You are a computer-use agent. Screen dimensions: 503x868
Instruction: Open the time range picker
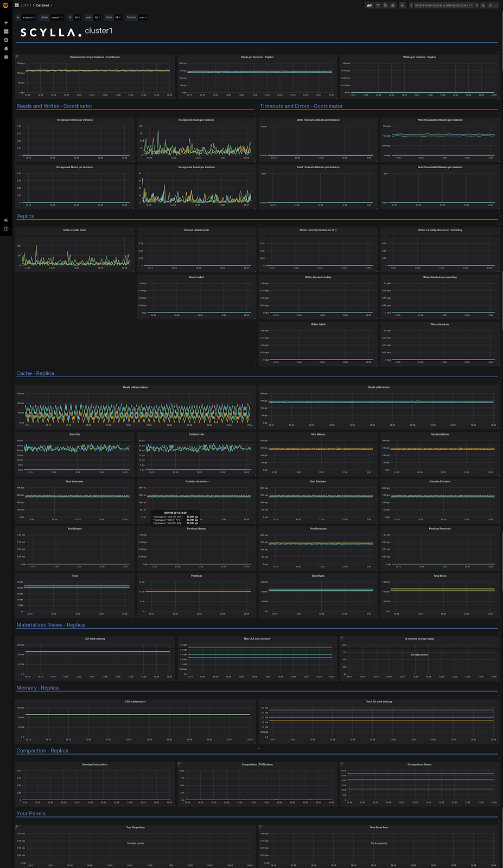444,5
